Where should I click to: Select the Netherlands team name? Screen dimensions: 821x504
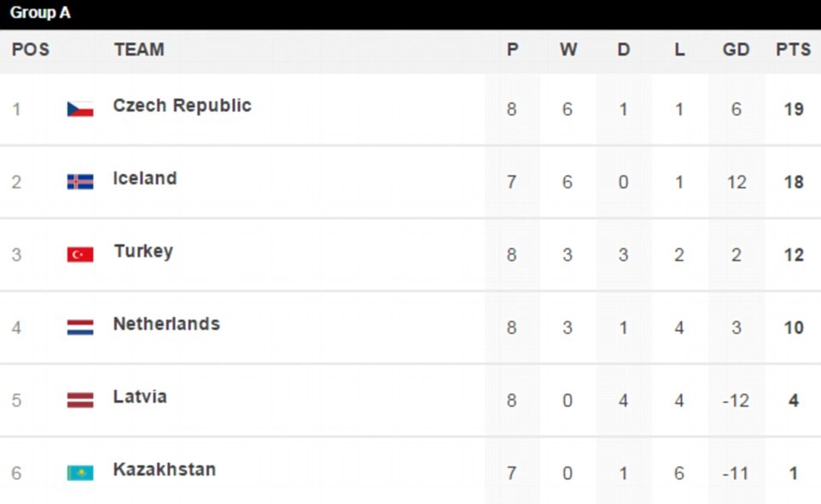pyautogui.click(x=166, y=324)
